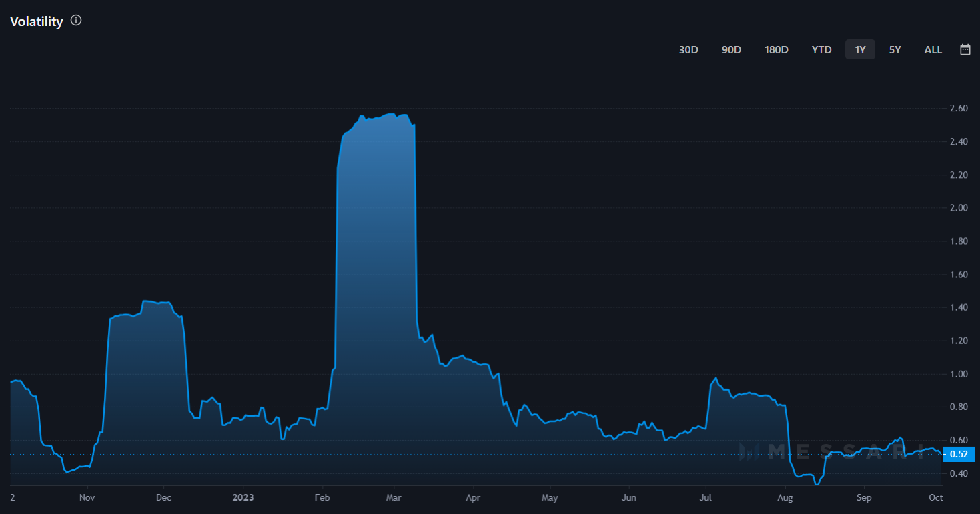
Task: Click the Oct x-axis label
Action: (x=936, y=497)
